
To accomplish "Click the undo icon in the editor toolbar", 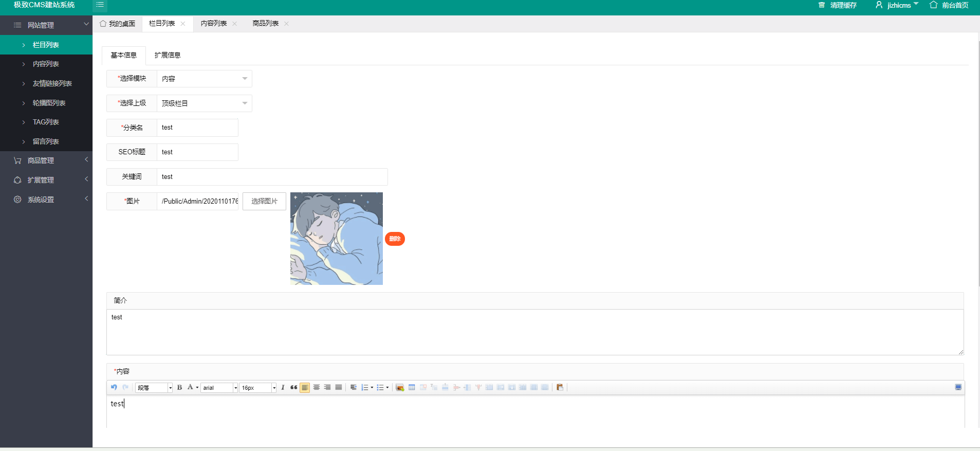I will pos(114,387).
